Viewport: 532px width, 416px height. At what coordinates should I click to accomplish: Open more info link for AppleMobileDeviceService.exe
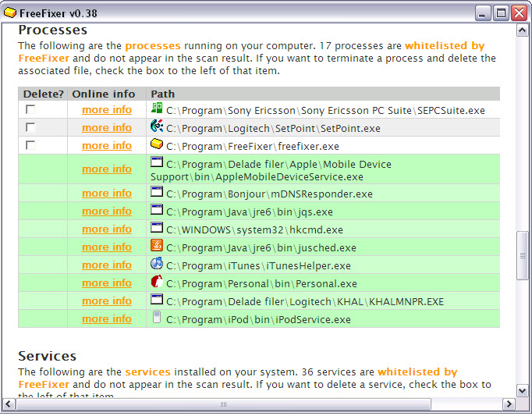[x=107, y=169]
